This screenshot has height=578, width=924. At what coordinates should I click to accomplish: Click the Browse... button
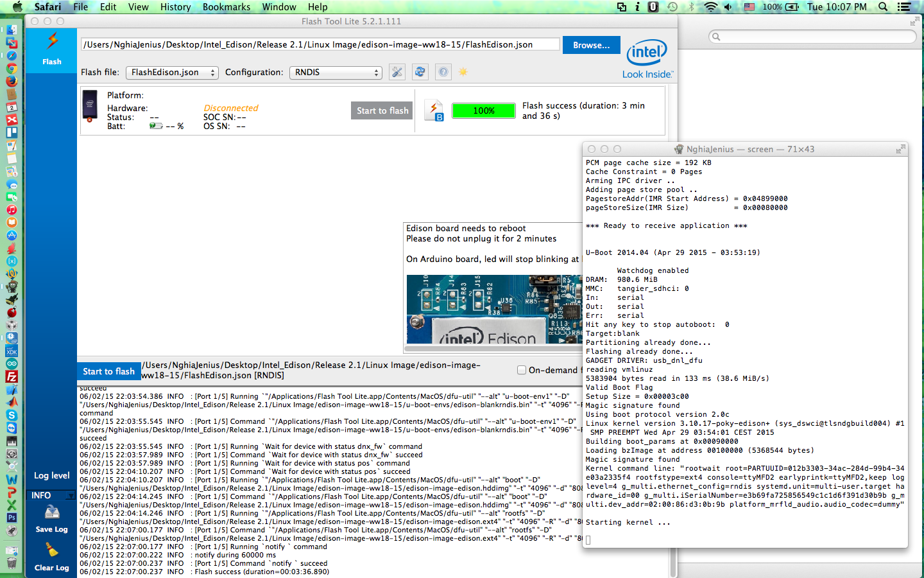(x=592, y=45)
